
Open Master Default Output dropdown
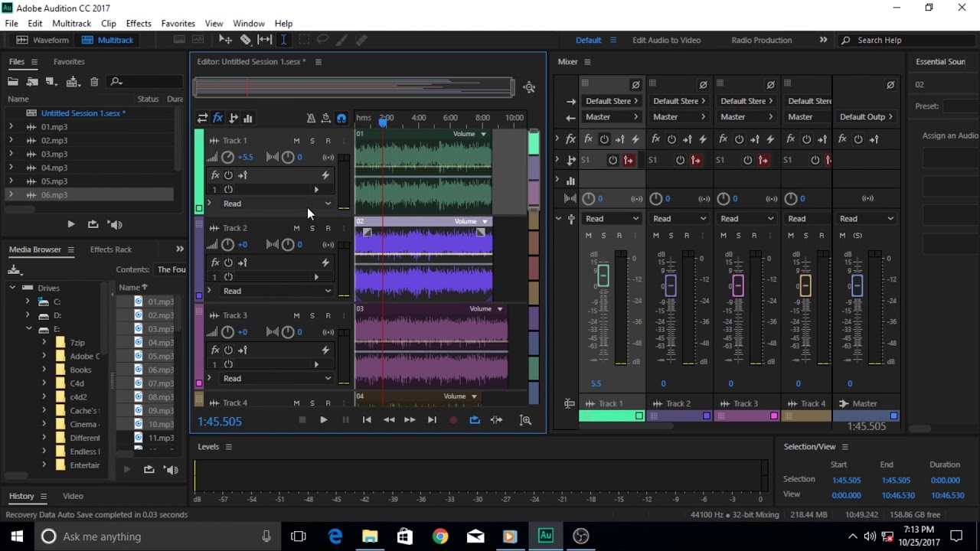click(x=867, y=117)
